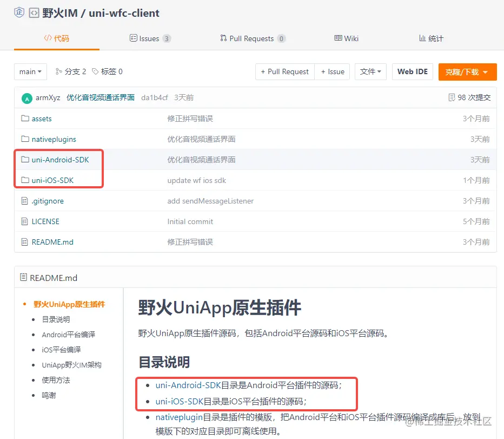Image resolution: width=504 pixels, height=439 pixels.
Task: Open the nativeplugins folder
Action: tap(54, 139)
